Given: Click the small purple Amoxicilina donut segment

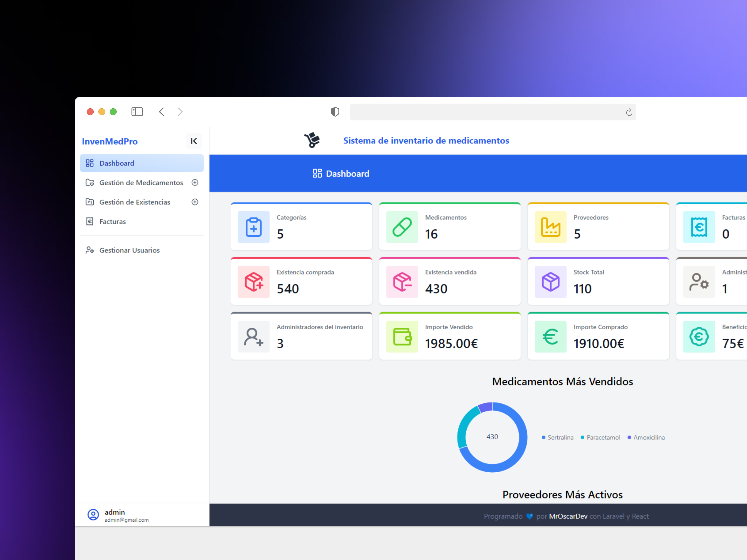Looking at the screenshot, I should tap(486, 408).
